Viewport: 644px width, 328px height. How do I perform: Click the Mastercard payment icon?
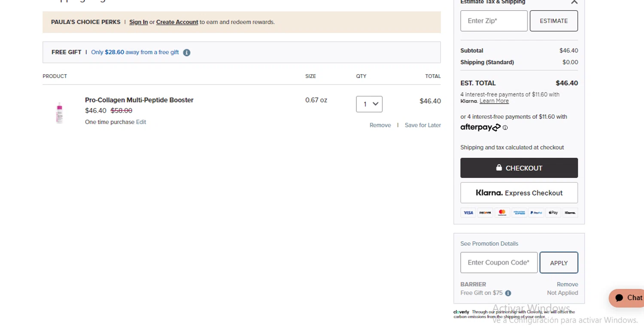click(502, 213)
